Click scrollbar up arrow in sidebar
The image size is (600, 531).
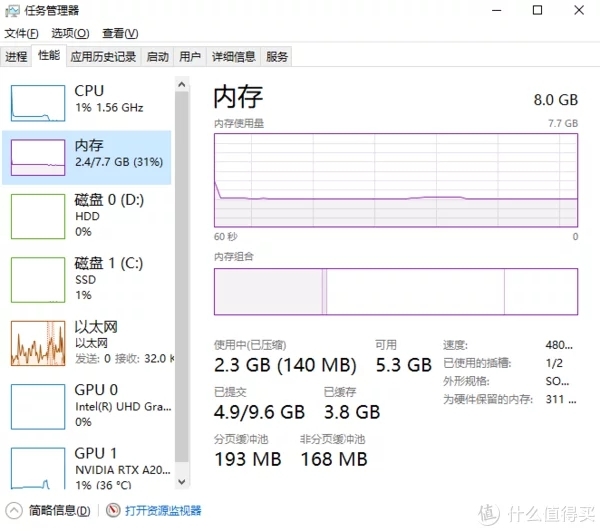click(x=182, y=84)
